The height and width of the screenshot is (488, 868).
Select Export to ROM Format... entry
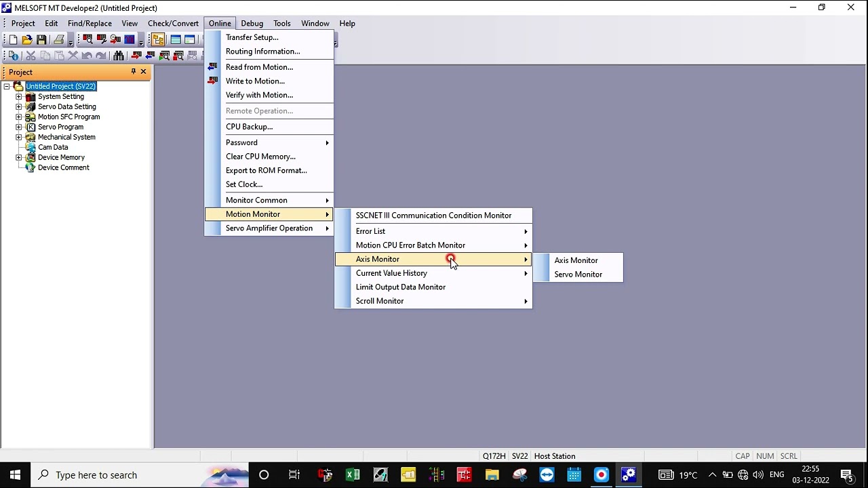pyautogui.click(x=269, y=170)
